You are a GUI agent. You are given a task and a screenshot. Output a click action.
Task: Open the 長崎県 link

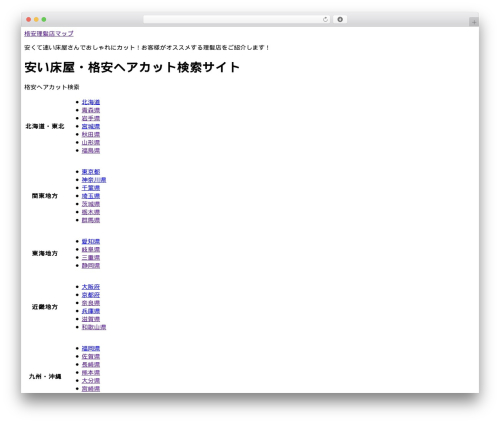tap(91, 365)
